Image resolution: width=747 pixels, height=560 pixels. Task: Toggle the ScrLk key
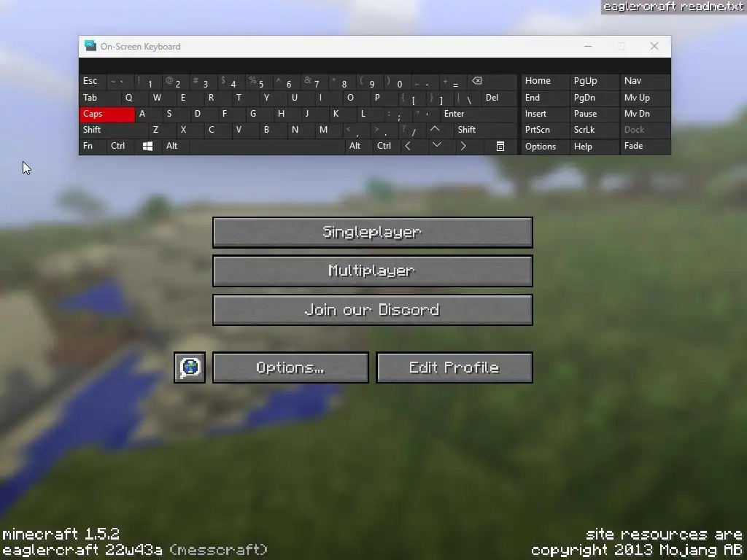point(594,130)
